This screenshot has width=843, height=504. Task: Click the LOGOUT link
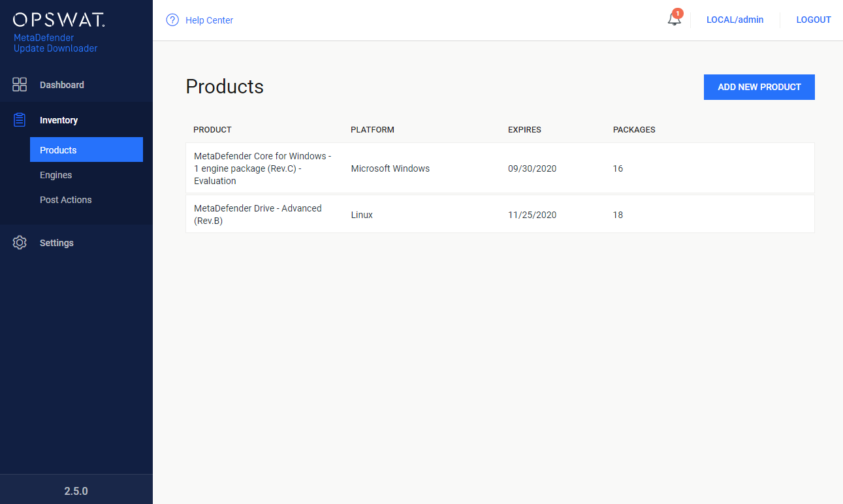pyautogui.click(x=814, y=20)
